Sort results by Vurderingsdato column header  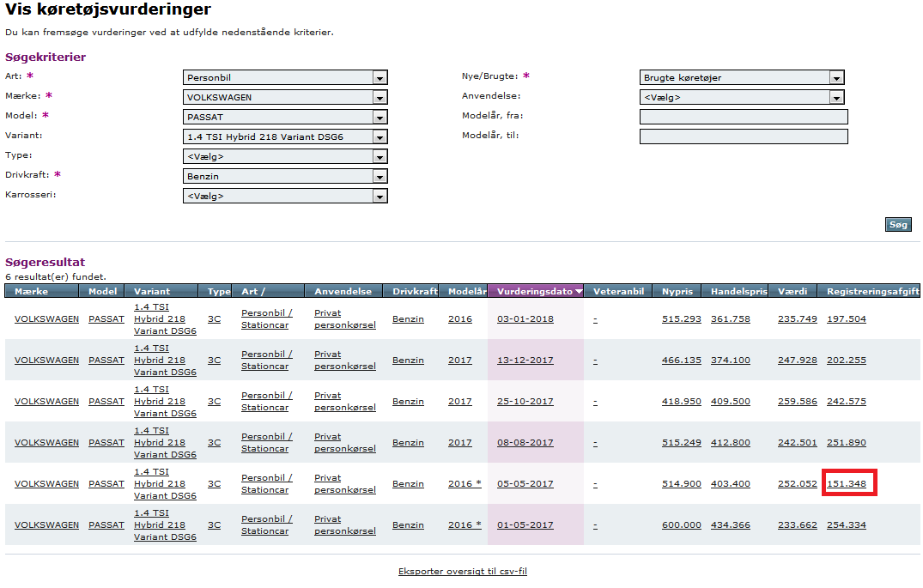point(534,292)
